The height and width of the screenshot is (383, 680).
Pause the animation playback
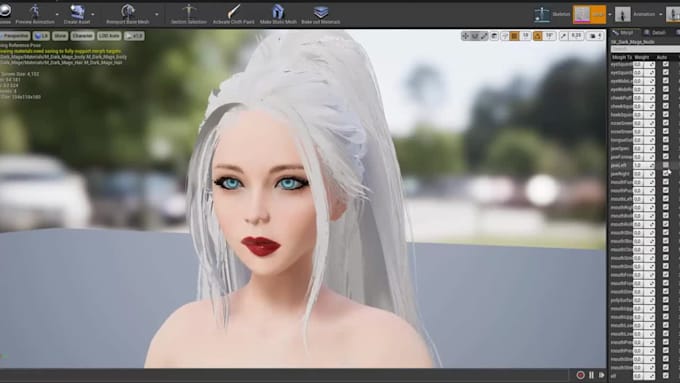pyautogui.click(x=591, y=375)
